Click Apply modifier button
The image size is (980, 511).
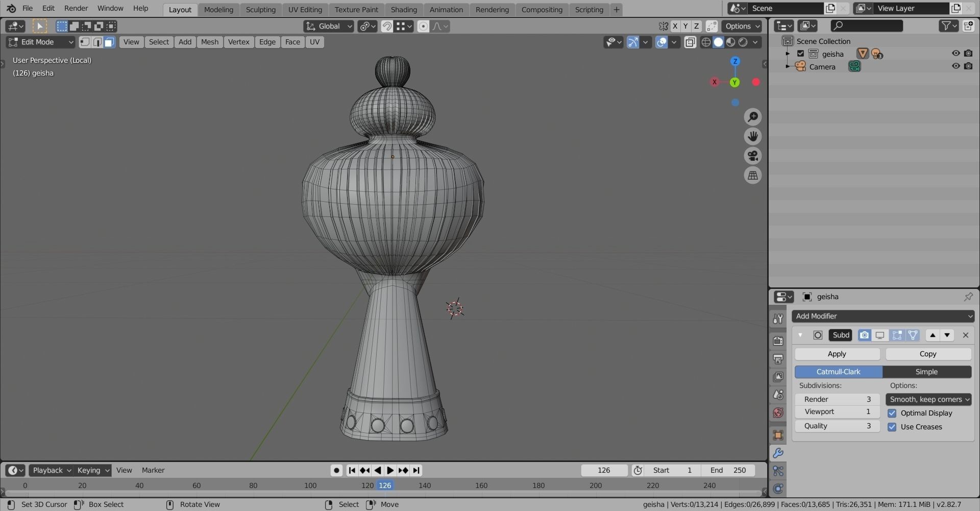pyautogui.click(x=837, y=354)
